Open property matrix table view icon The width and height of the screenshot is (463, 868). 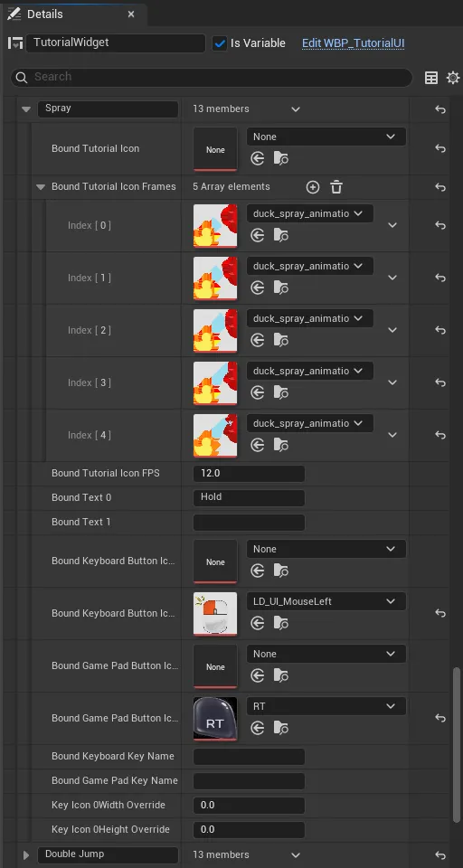coord(431,78)
